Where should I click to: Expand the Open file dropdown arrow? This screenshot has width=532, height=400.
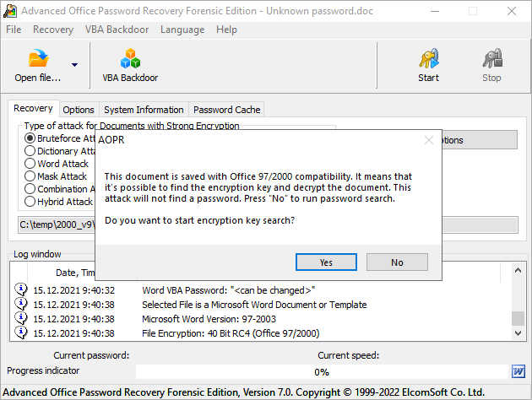coord(74,64)
